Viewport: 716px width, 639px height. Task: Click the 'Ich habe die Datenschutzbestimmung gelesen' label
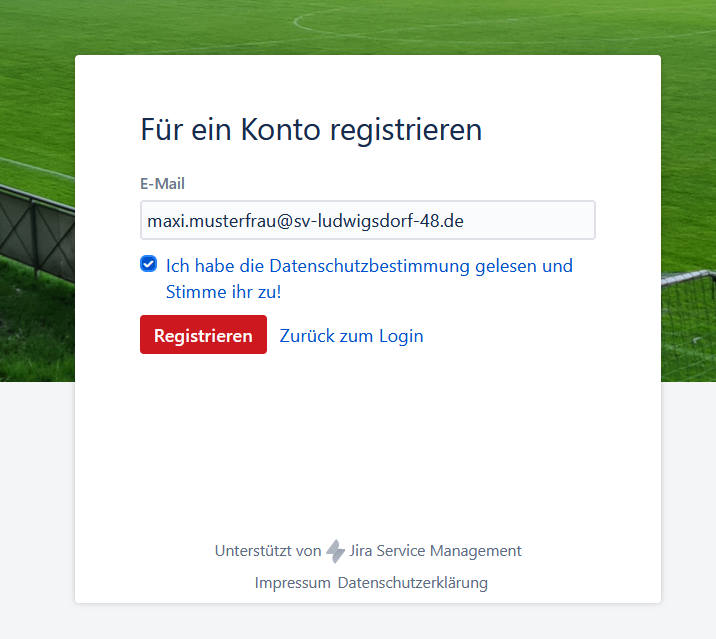point(369,266)
